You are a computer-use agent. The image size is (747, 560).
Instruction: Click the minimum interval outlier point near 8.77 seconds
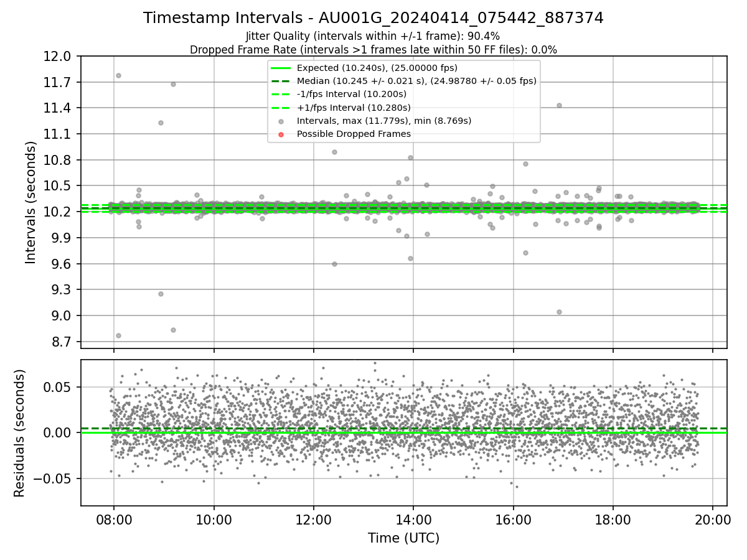click(x=118, y=335)
